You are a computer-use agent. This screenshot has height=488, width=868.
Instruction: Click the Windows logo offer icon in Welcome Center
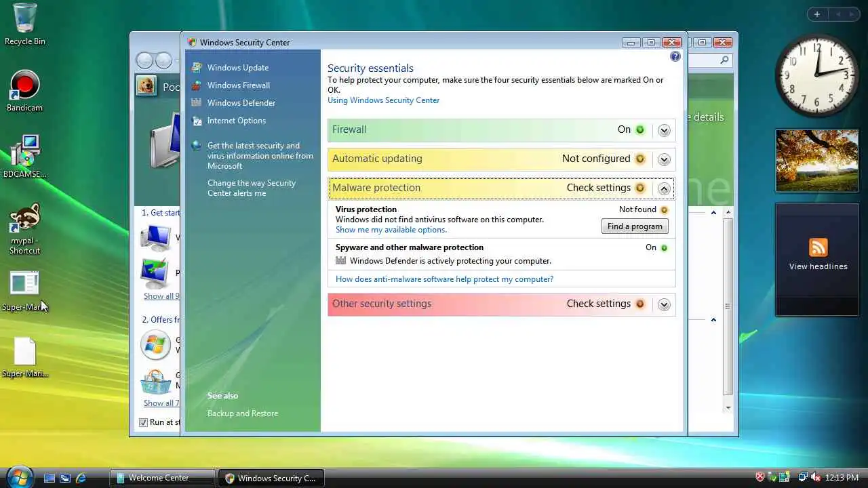coord(155,344)
